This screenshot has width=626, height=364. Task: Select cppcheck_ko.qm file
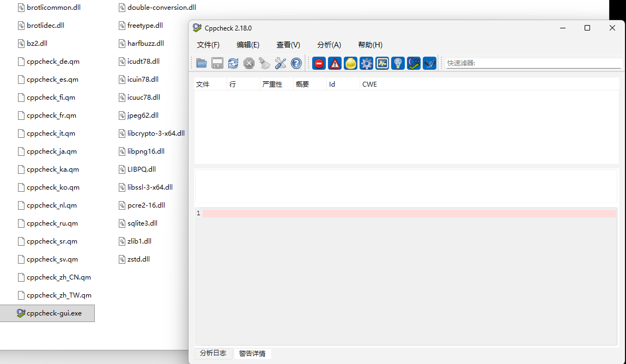tap(48, 187)
